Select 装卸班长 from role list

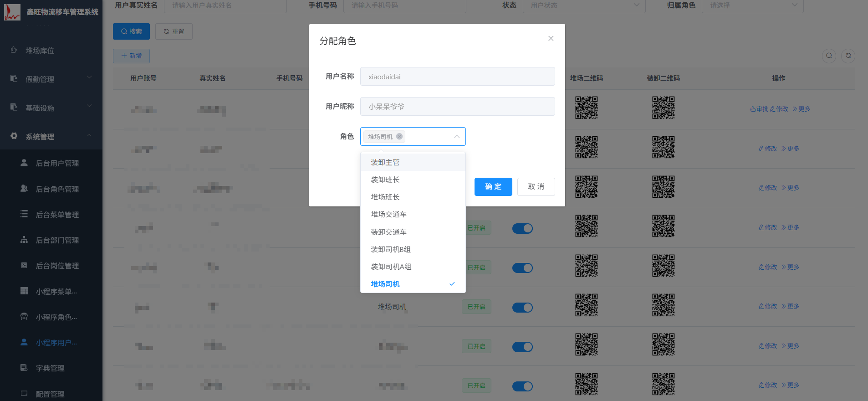click(413, 180)
